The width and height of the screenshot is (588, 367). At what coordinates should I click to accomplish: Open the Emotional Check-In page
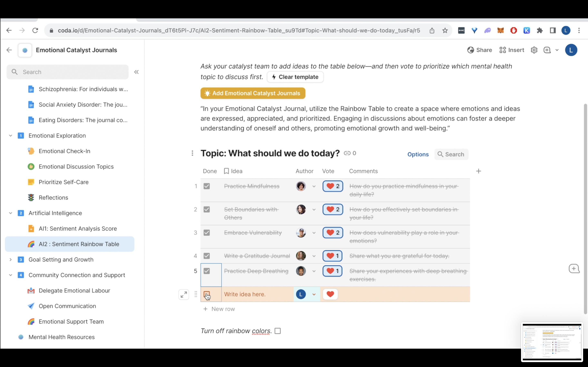pos(64,151)
